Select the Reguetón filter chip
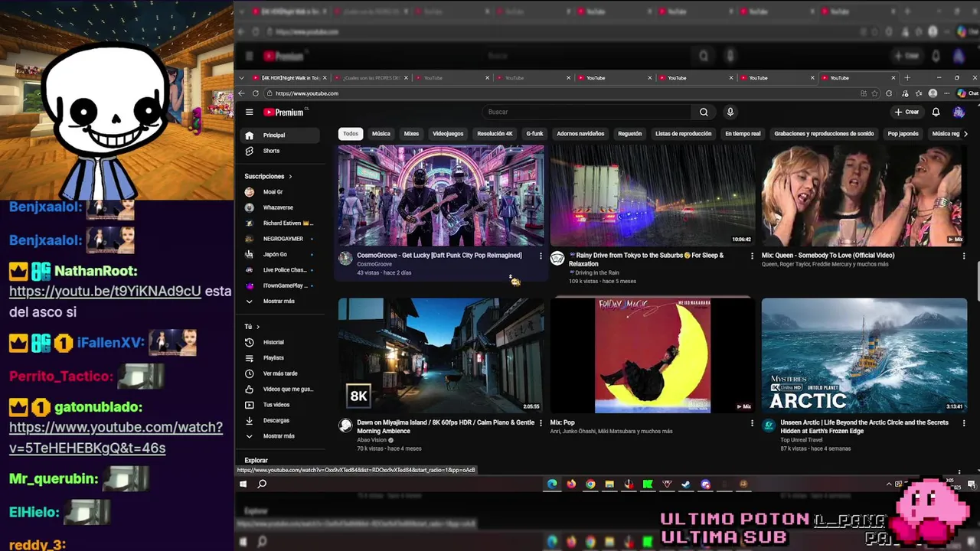The image size is (980, 551). [x=629, y=134]
